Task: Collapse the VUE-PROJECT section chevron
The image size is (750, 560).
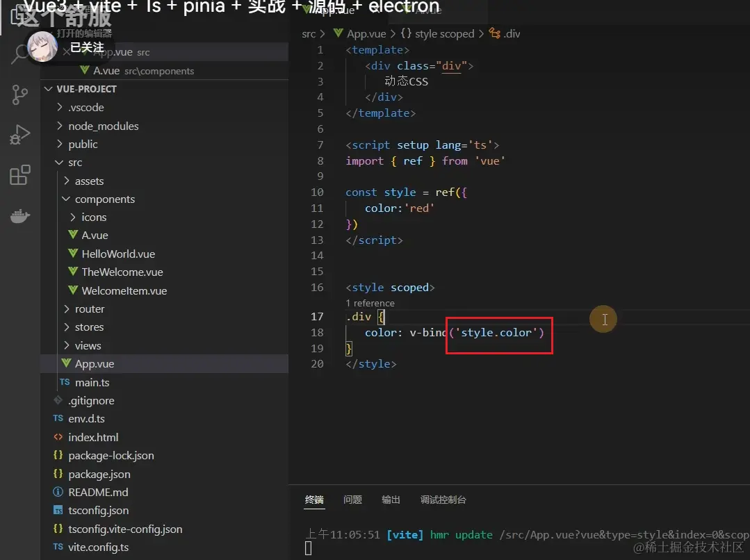Action: tap(49, 89)
